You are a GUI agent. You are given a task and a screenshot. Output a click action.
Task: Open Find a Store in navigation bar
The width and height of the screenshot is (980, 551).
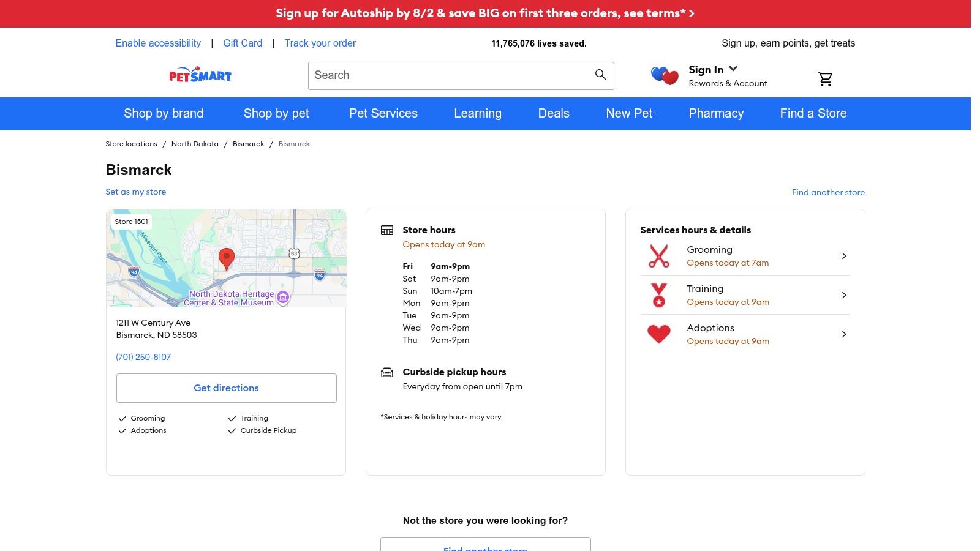coord(813,113)
